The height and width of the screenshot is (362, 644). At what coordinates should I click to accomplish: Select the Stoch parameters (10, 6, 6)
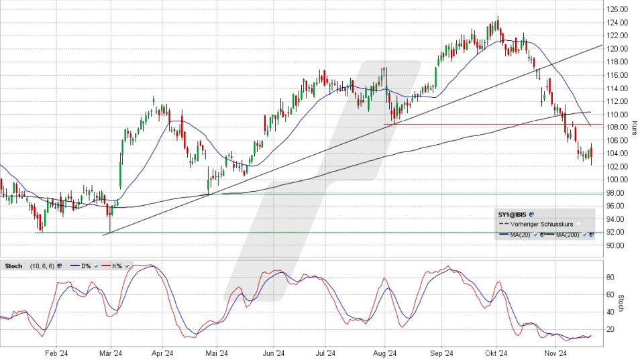(42, 266)
